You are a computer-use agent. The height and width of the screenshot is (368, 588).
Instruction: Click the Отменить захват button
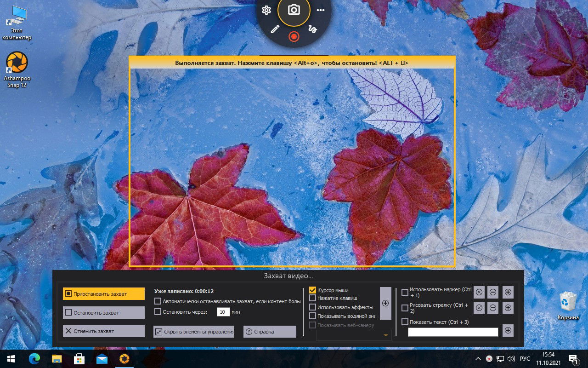[x=104, y=331]
